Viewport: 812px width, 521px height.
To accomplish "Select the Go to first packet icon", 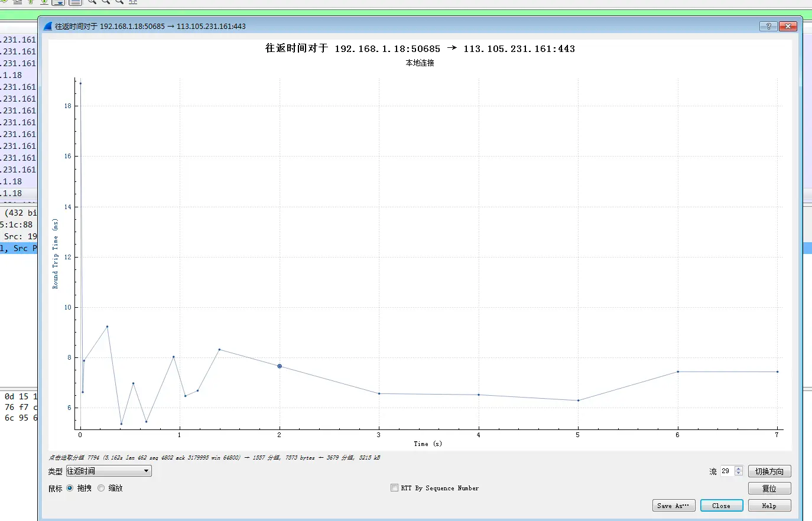I will (x=31, y=3).
